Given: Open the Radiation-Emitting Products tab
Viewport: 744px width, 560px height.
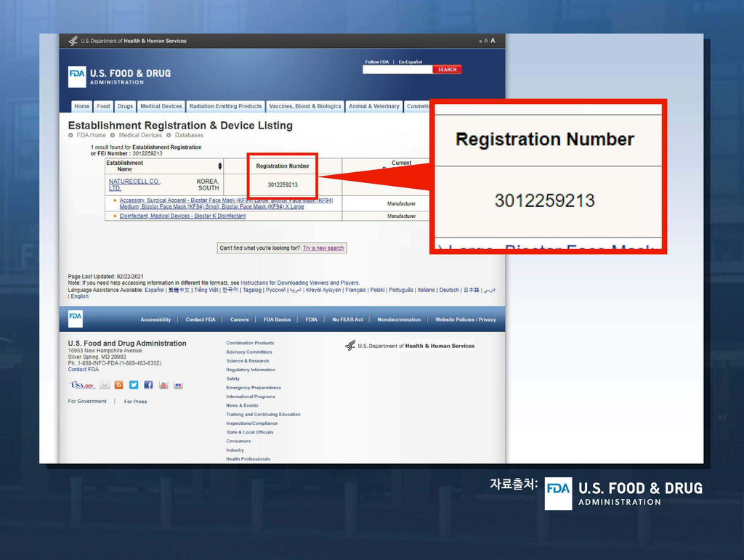Looking at the screenshot, I should click(225, 106).
